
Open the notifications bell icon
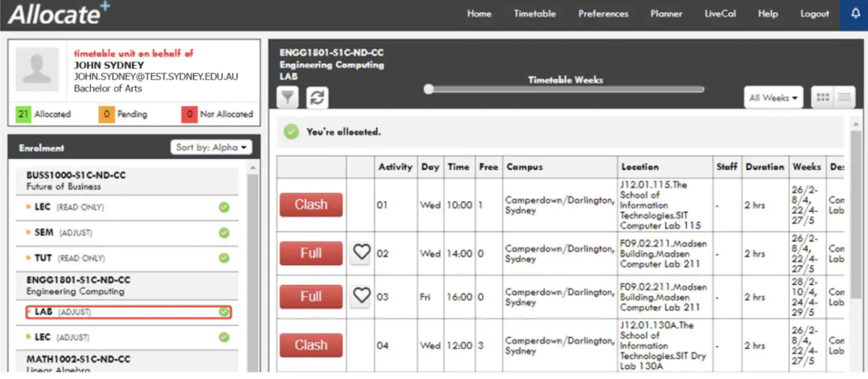point(854,14)
